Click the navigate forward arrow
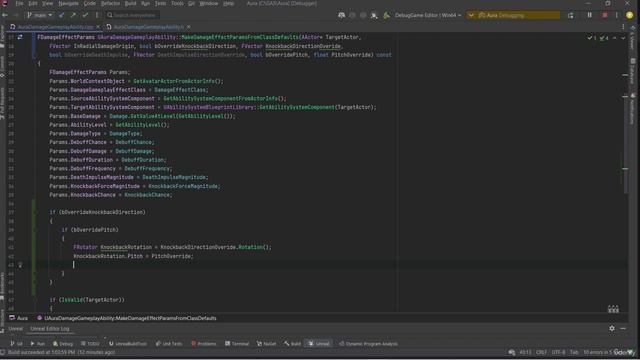The width and height of the screenshot is (640, 360). [x=16, y=15]
